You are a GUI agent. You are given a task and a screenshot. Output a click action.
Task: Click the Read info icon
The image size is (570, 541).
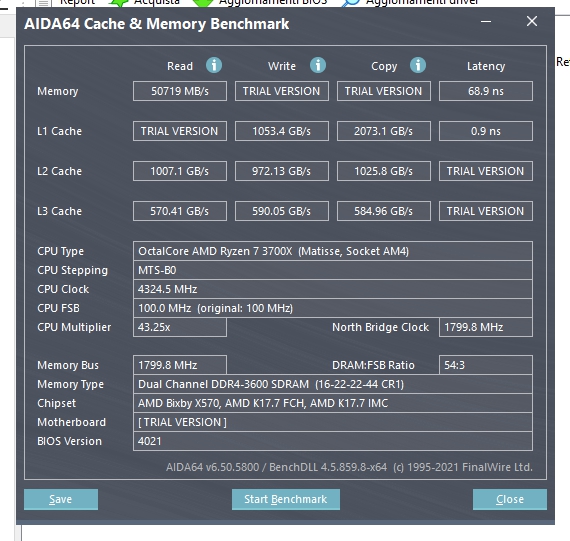[214, 65]
